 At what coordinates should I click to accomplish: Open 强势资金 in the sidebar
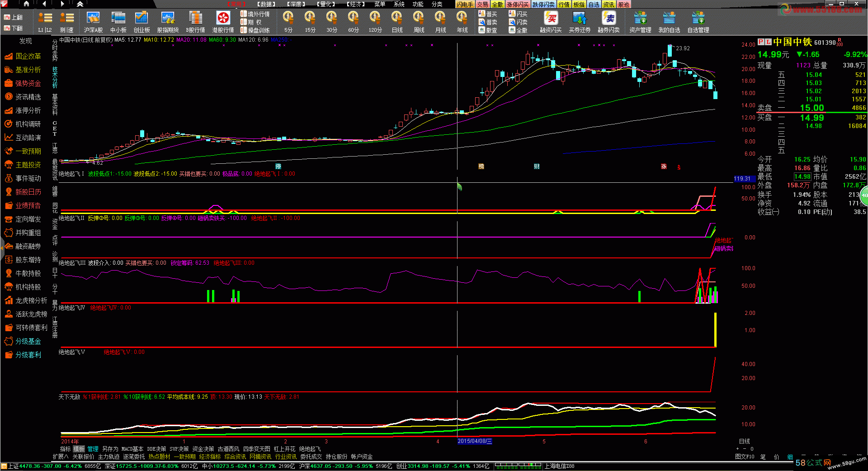tap(23, 83)
